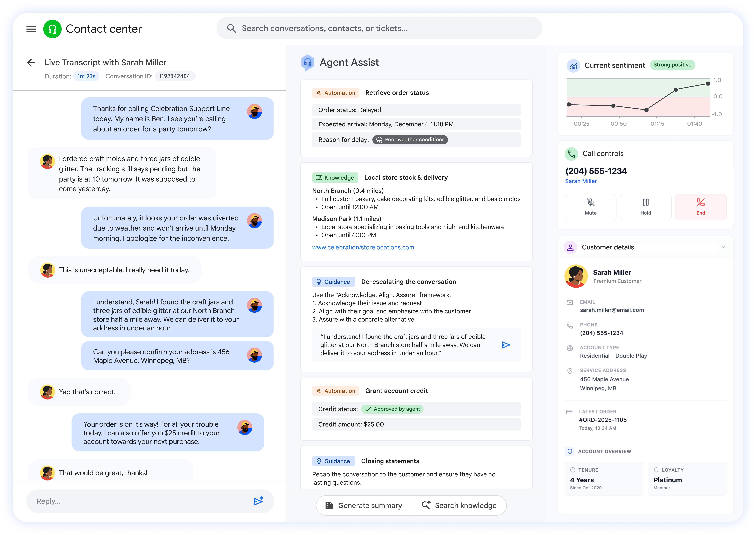
Task: Click the search magnifier icon
Action: pyautogui.click(x=232, y=28)
